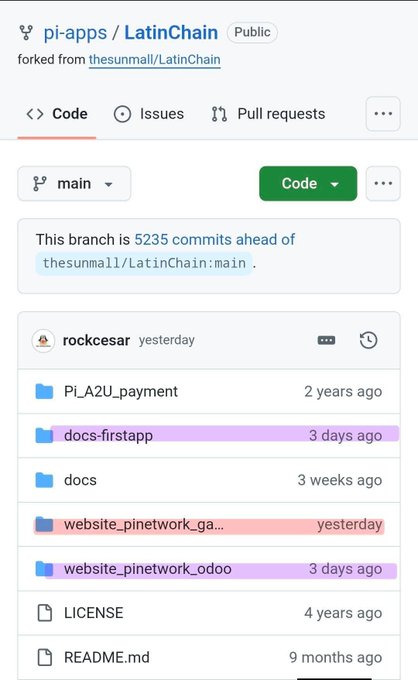Click the Public visibility badge
This screenshot has height=680, width=418.
coord(252,32)
